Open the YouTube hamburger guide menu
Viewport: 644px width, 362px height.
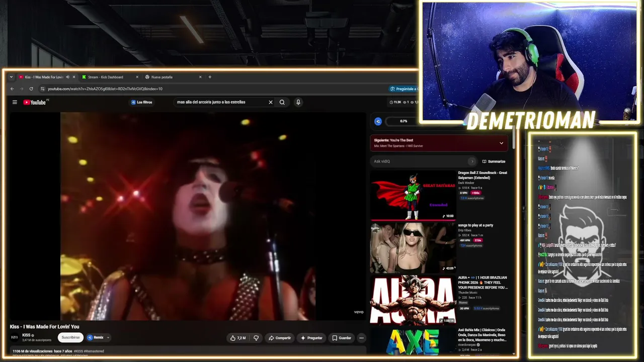point(15,102)
